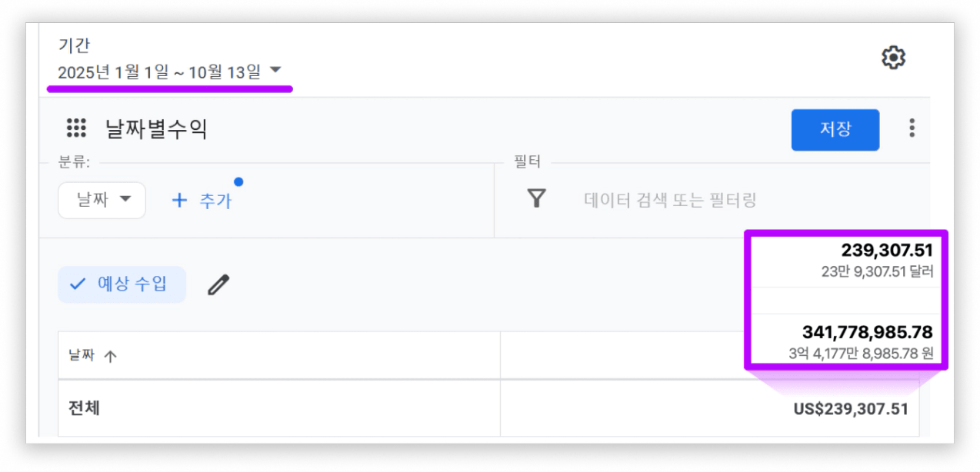
Task: Click the grid icon beside 날짜별수익
Action: [76, 128]
